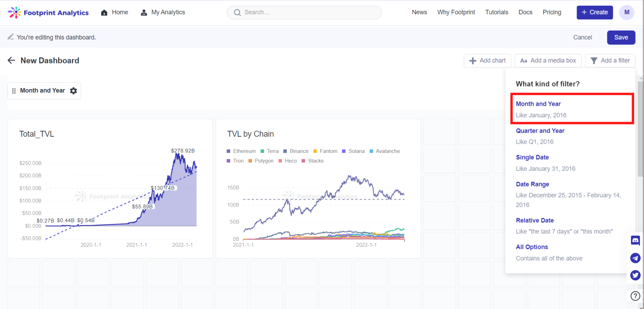This screenshot has width=644, height=309.
Task: Click the Add a filter button
Action: tap(610, 61)
